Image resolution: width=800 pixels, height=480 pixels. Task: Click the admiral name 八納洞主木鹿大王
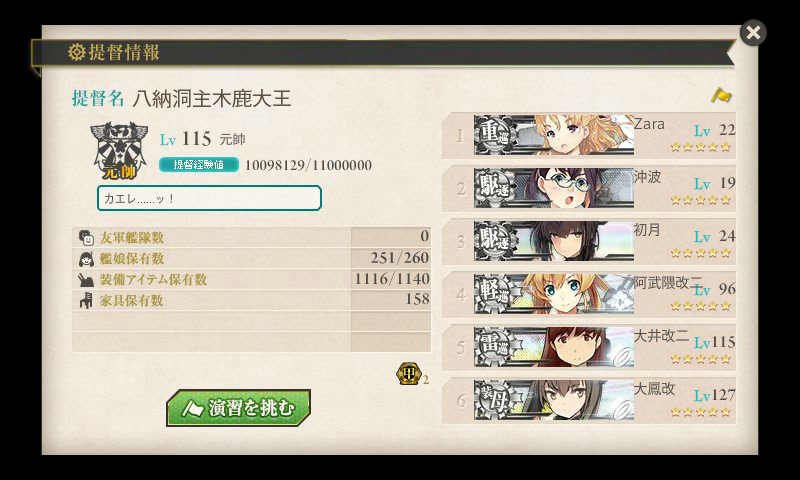(212, 98)
